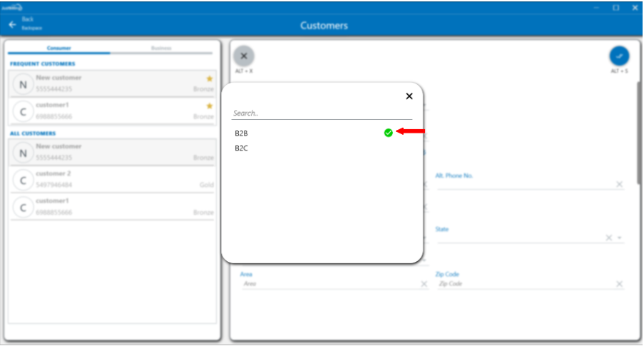The height and width of the screenshot is (346, 644).
Task: Open customer 2 with Gold tier
Action: coord(113,179)
